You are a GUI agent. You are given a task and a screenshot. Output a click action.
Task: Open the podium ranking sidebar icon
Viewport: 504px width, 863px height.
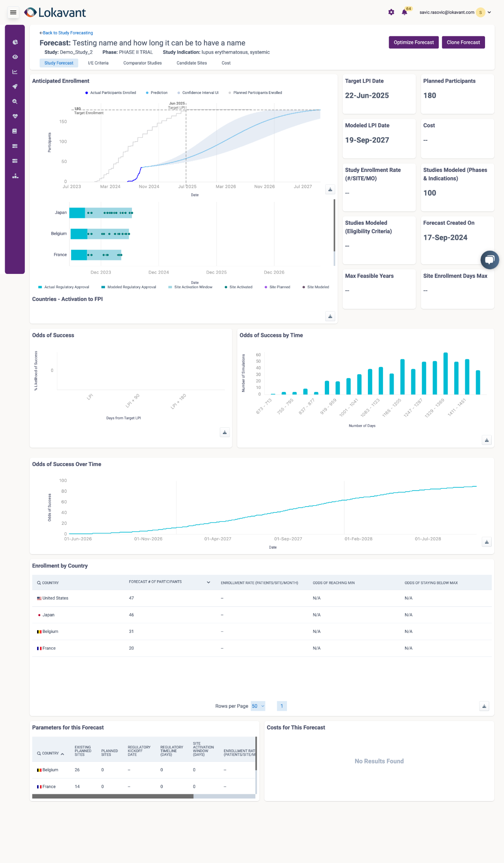[x=15, y=176]
